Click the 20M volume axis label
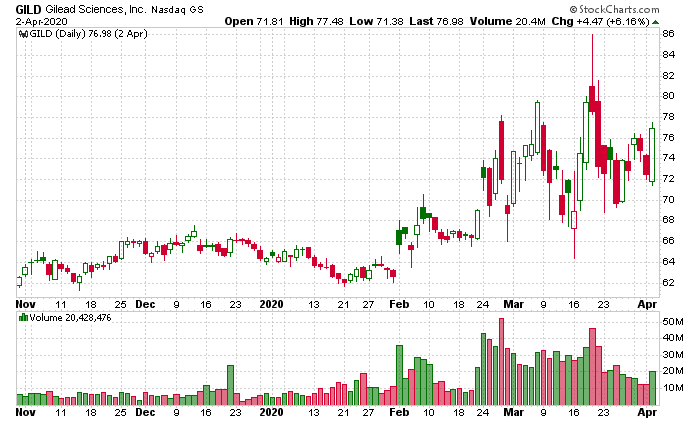Screen dimensions: 700x421 [x=672, y=371]
